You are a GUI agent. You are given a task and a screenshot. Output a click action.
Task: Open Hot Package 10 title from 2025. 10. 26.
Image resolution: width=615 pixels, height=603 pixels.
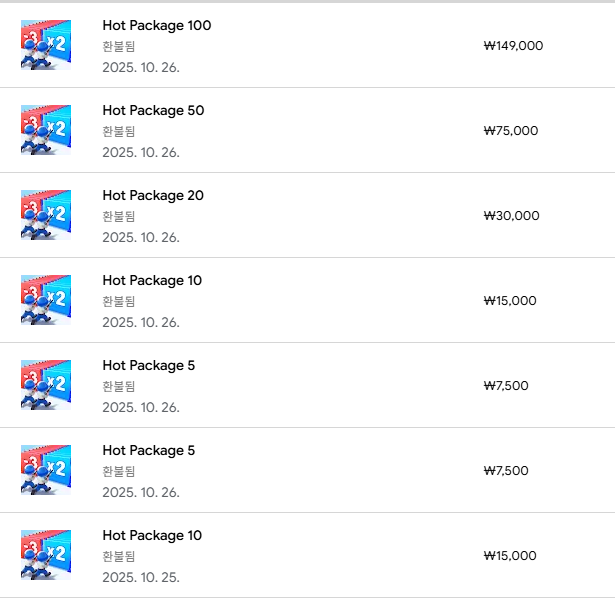pos(152,280)
